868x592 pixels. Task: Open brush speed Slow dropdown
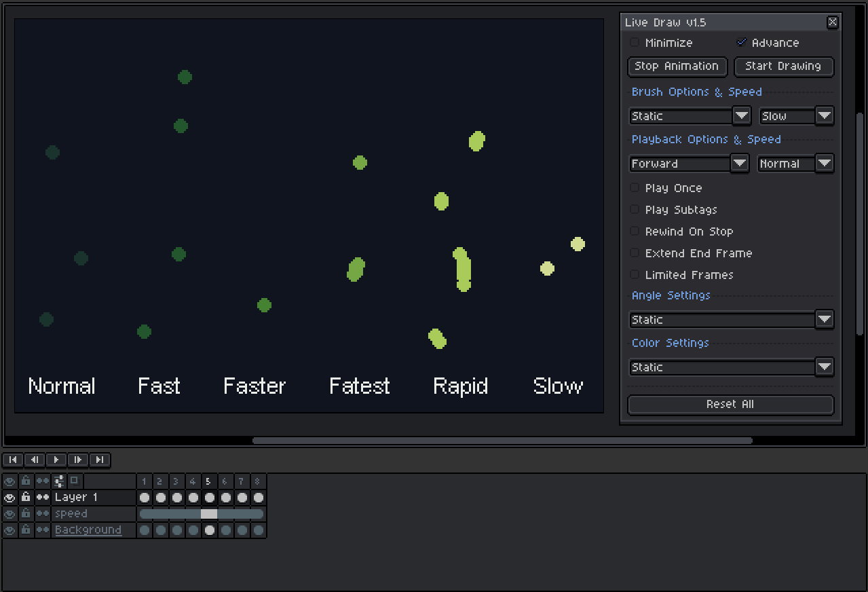pos(796,116)
